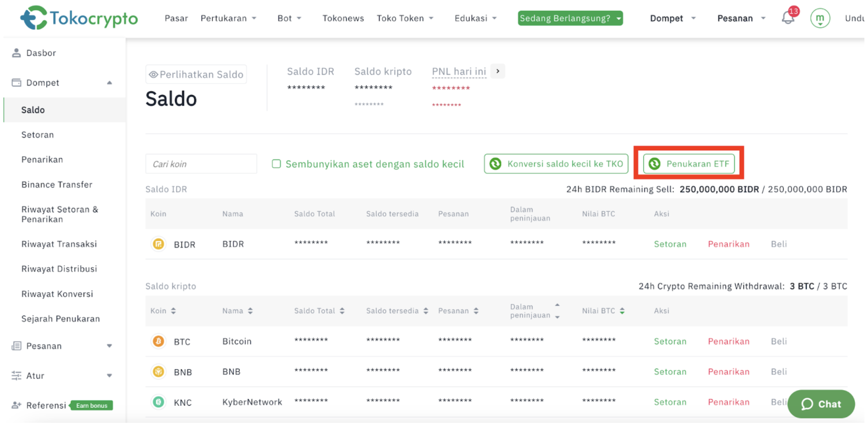This screenshot has width=868, height=427.
Task: Click the Dasbor person icon
Action: coord(16,53)
